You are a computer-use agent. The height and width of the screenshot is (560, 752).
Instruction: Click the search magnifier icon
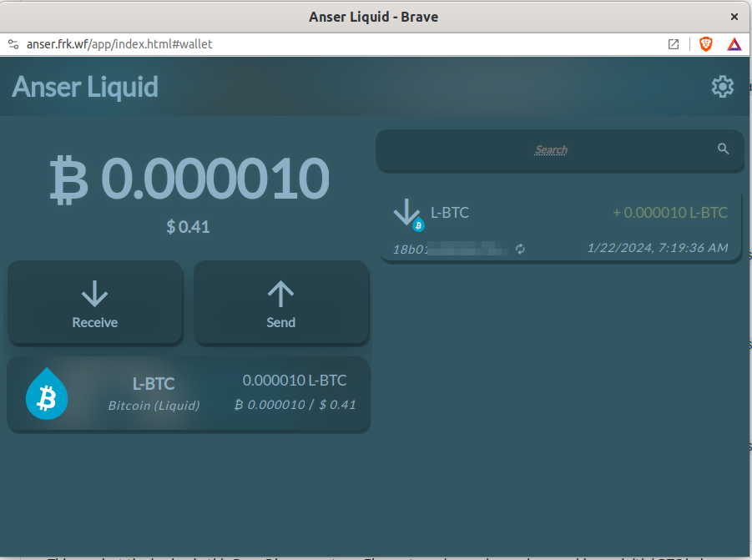pyautogui.click(x=724, y=149)
